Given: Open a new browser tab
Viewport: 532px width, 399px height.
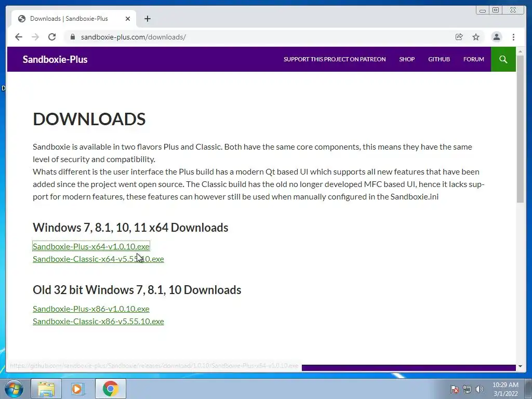Looking at the screenshot, I should point(147,19).
